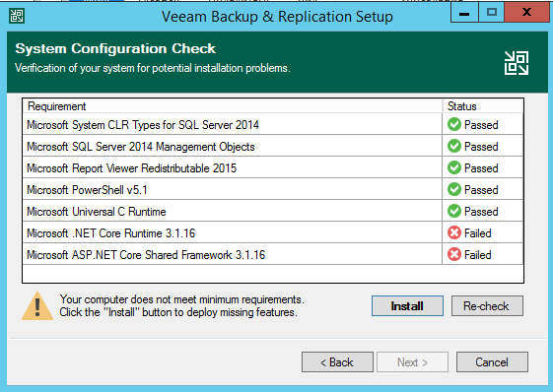The height and width of the screenshot is (392, 553).
Task: Click the disabled Next button
Action: tap(412, 361)
